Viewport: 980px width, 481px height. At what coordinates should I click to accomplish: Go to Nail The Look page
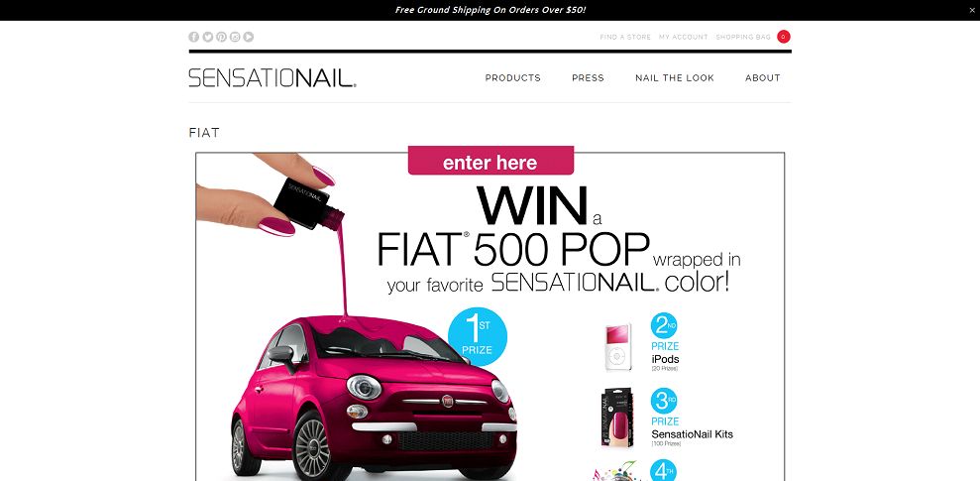[x=675, y=78]
